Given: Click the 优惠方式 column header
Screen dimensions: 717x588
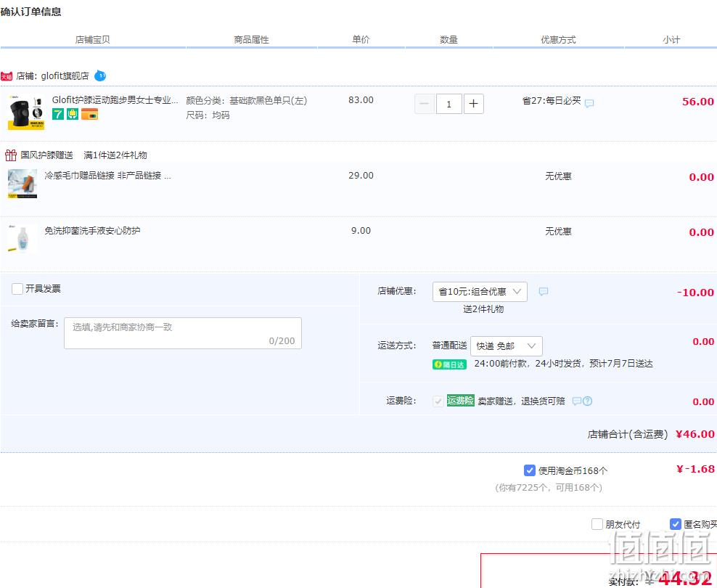Looking at the screenshot, I should (x=558, y=40).
